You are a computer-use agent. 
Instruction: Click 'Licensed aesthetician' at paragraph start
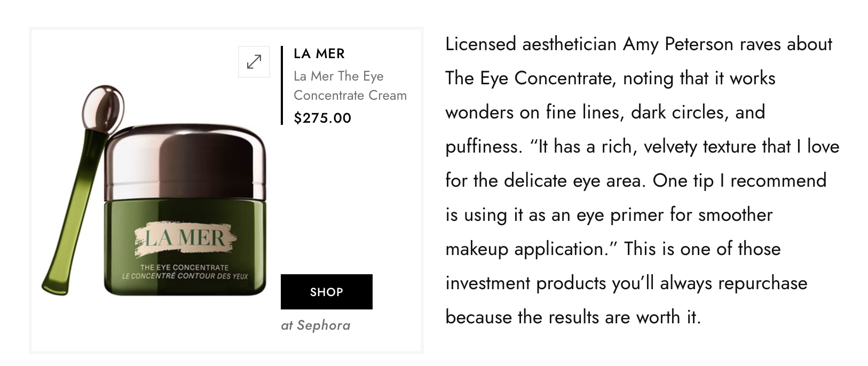click(x=531, y=44)
